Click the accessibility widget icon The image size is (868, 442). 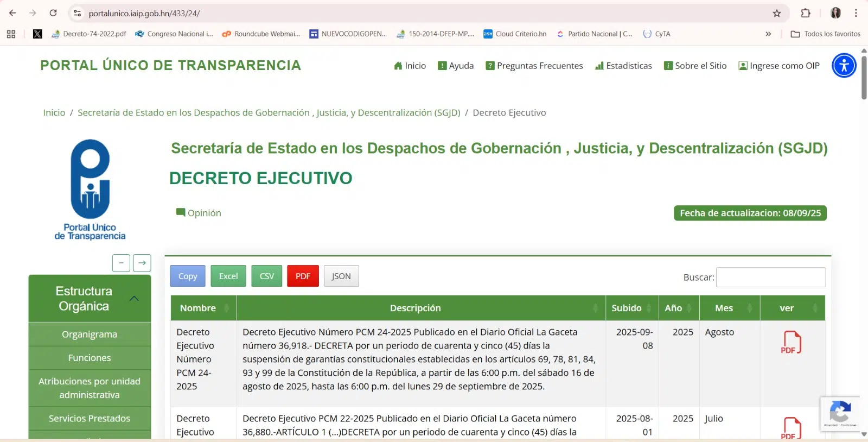(x=844, y=66)
